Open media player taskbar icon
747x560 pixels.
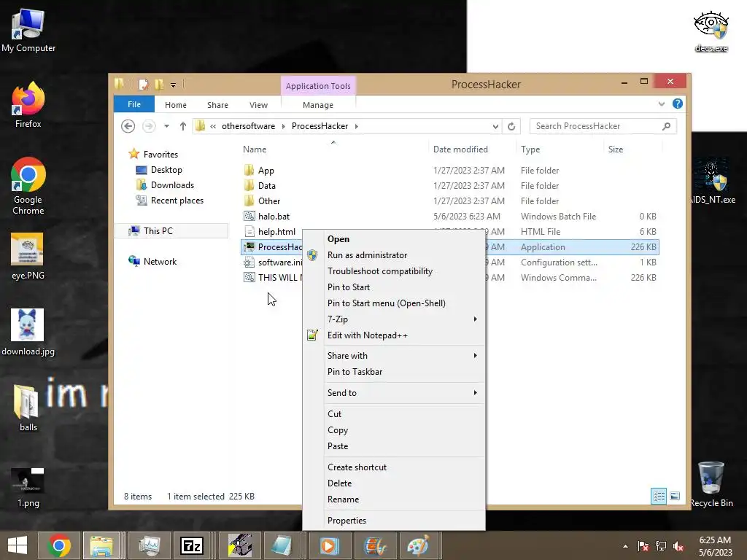[x=329, y=545]
